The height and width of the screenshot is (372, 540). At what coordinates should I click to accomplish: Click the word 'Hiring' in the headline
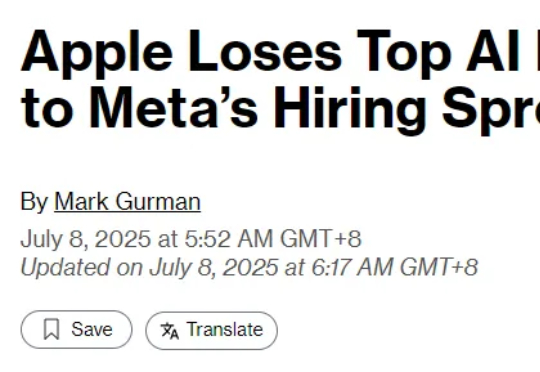pos(350,110)
